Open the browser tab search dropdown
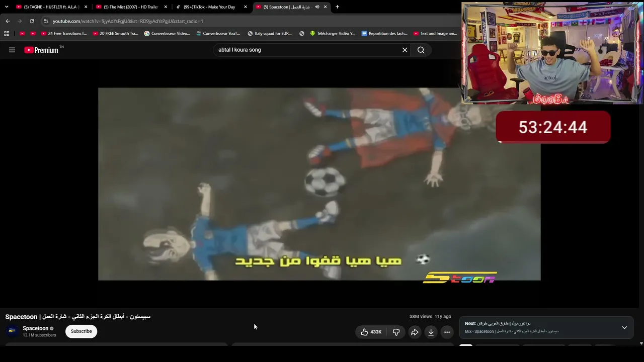The width and height of the screenshot is (644, 362). click(x=7, y=7)
